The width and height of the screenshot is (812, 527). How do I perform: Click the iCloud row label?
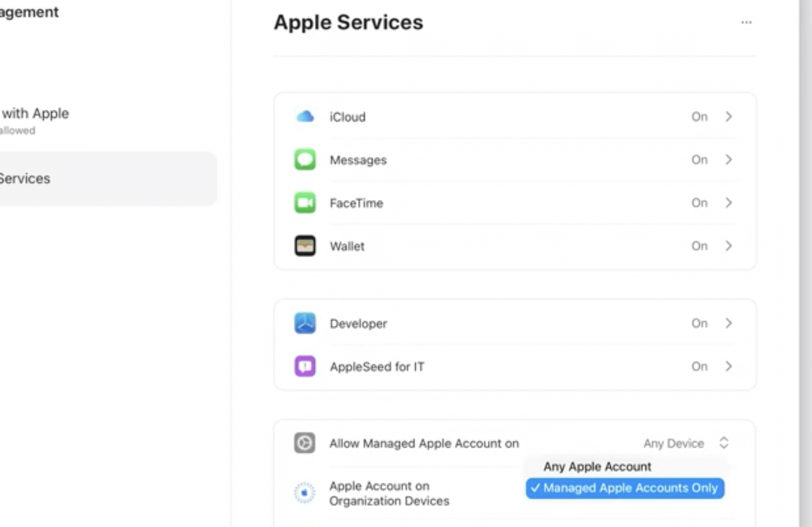(x=348, y=117)
